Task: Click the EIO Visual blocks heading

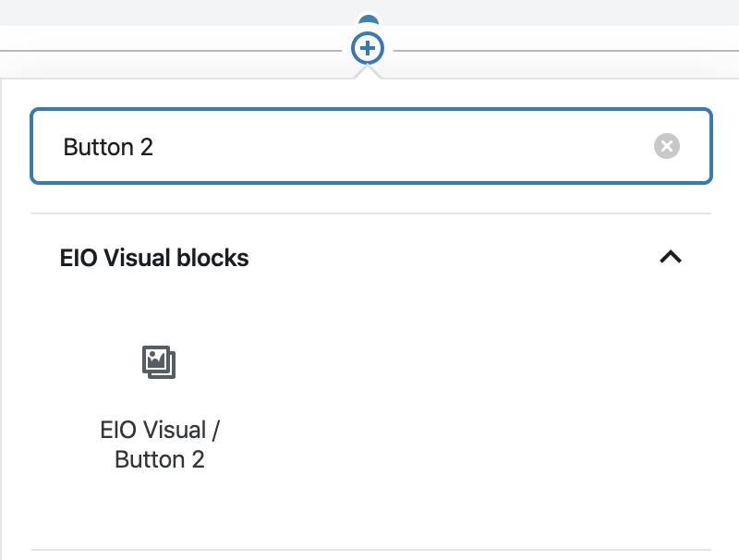Action: coord(154,258)
